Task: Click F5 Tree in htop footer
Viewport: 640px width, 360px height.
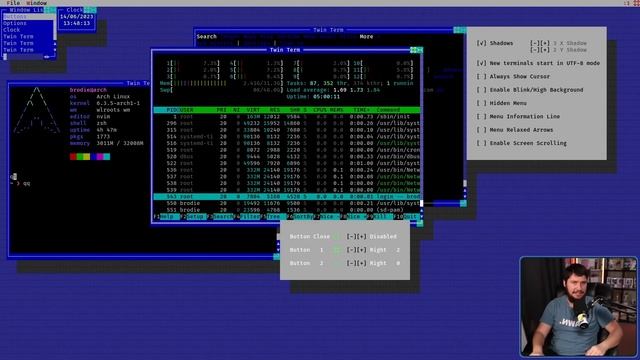Action: (x=273, y=217)
